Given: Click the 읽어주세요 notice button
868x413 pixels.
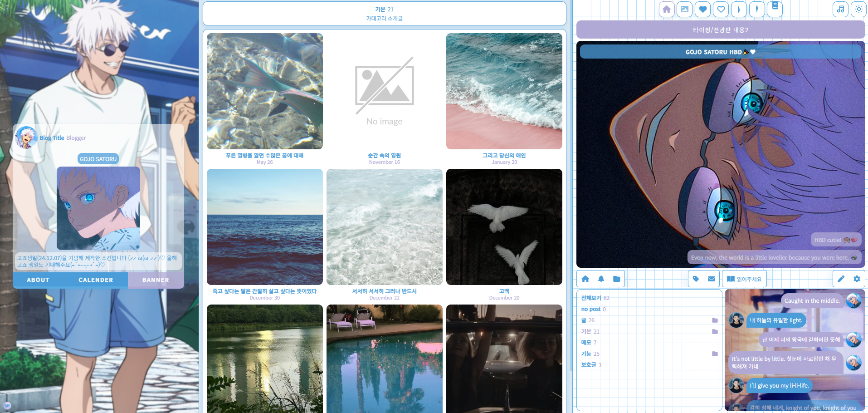Looking at the screenshot, I should point(744,279).
